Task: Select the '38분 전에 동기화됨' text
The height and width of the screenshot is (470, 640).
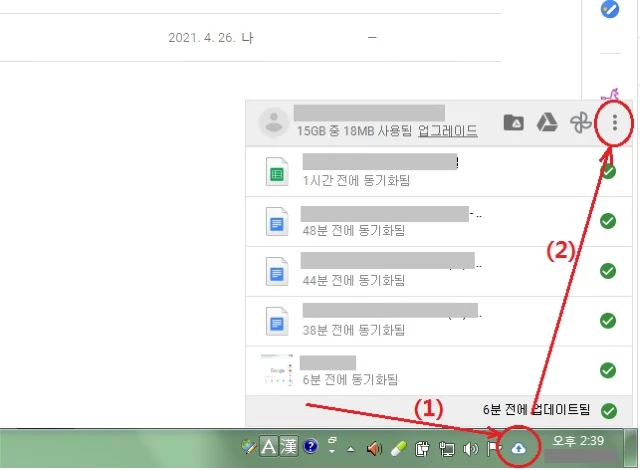Action: pyautogui.click(x=353, y=330)
